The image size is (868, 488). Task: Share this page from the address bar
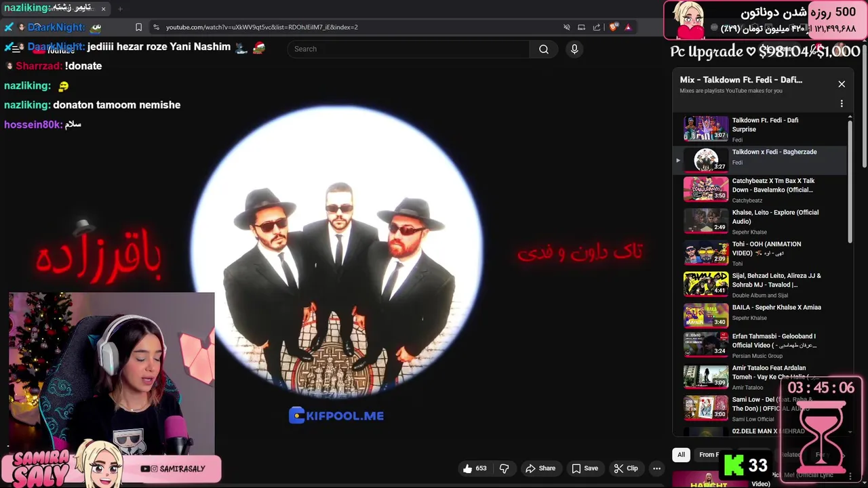(x=597, y=27)
